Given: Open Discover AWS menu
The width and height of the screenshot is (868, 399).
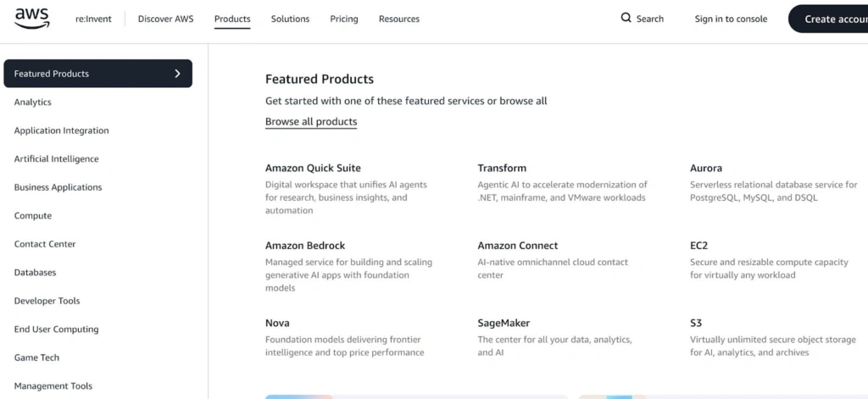Looking at the screenshot, I should pyautogui.click(x=165, y=19).
